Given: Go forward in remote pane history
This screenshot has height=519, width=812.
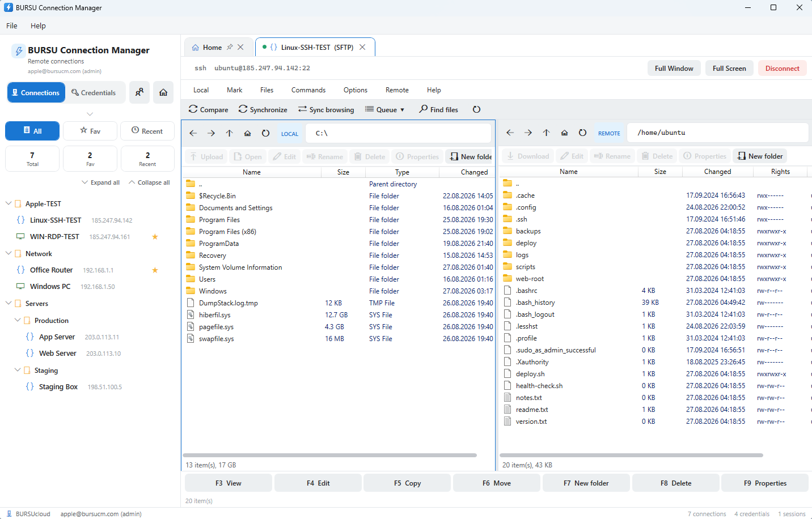Looking at the screenshot, I should [528, 133].
